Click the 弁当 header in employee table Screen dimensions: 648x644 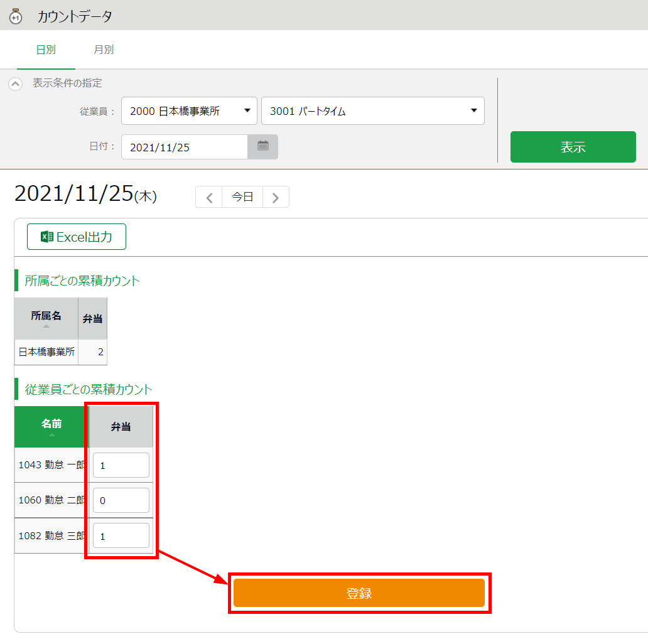[x=121, y=427]
